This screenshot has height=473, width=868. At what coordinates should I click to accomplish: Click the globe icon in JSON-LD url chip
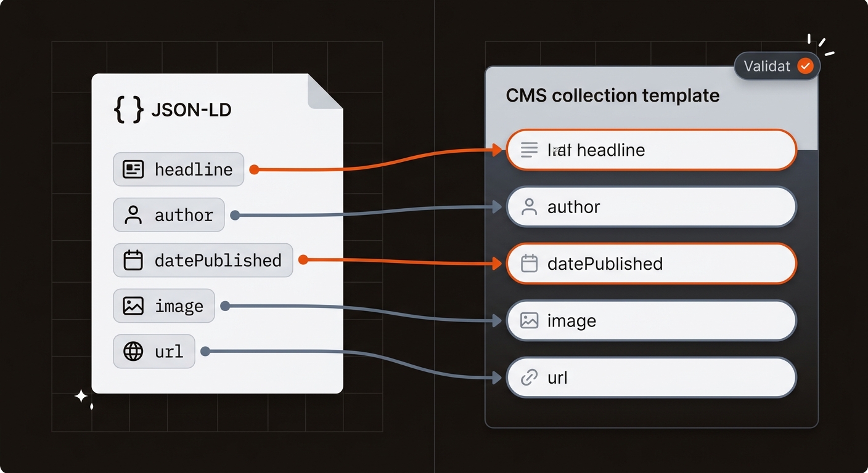[133, 352]
